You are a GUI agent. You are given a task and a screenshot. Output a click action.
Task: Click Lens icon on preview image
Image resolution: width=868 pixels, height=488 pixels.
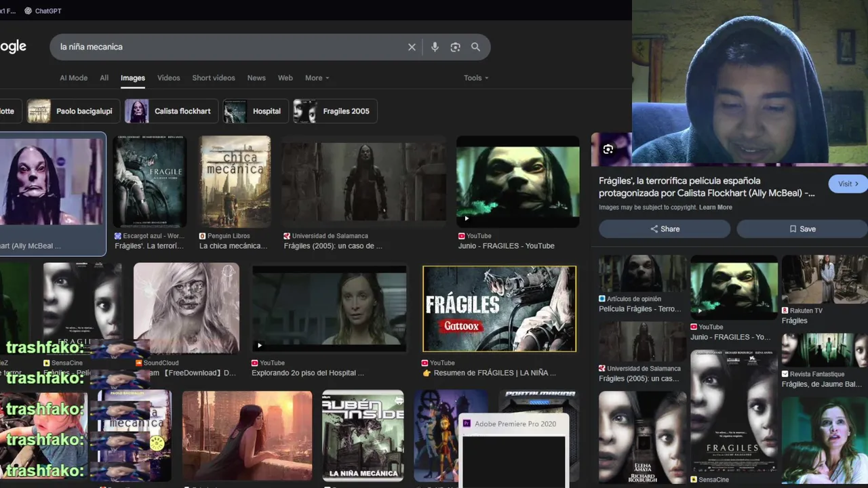click(x=608, y=150)
